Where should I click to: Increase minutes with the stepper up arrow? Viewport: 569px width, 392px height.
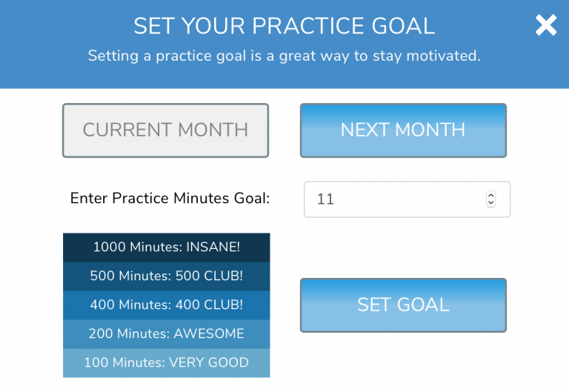[490, 196]
